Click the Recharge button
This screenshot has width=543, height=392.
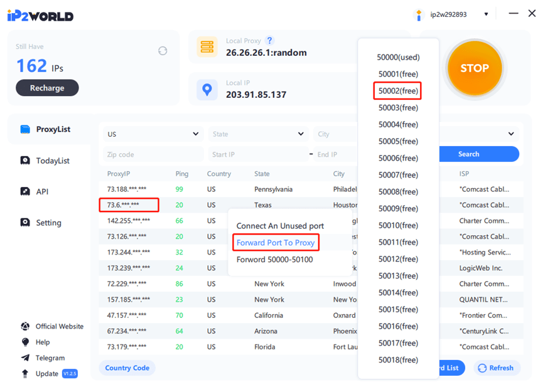tap(47, 88)
